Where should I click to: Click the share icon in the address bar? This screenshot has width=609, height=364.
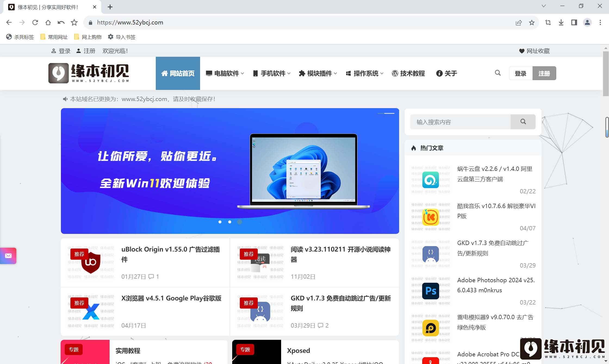pyautogui.click(x=519, y=23)
